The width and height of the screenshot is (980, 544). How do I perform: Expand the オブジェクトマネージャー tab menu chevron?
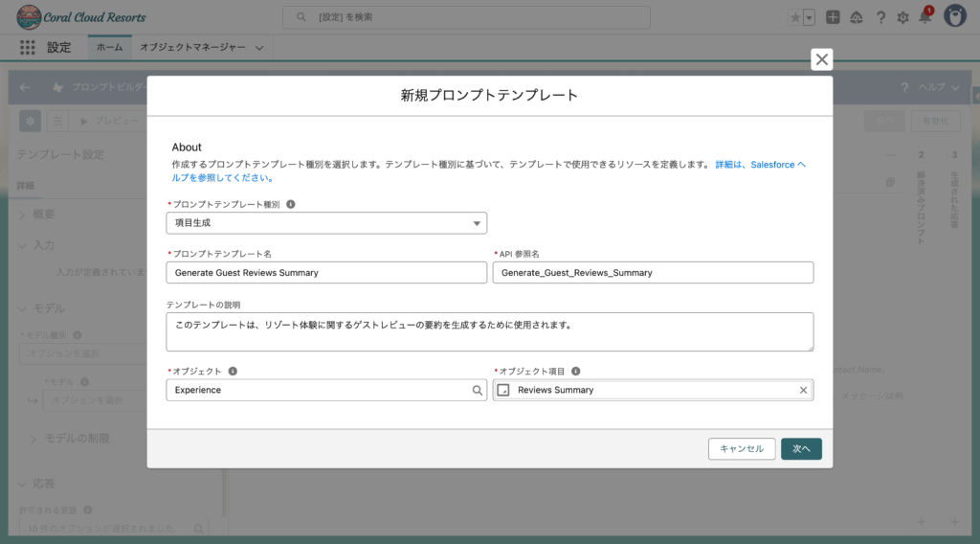(258, 47)
